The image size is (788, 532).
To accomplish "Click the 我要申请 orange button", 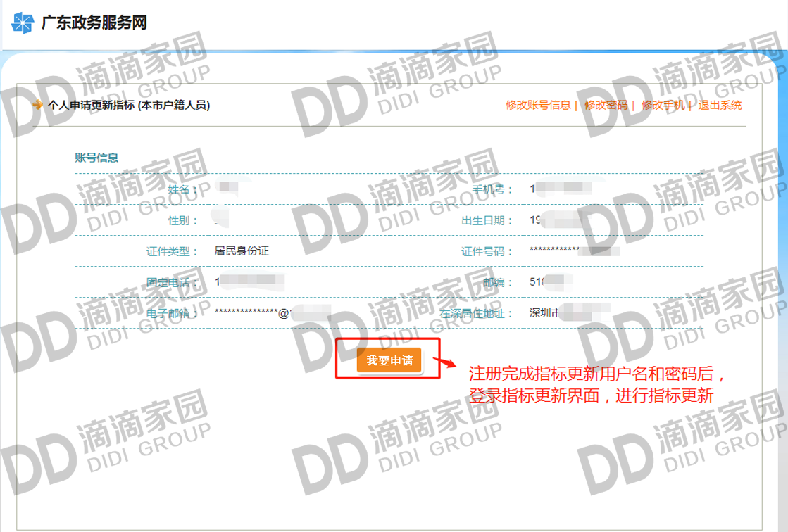I will tap(389, 360).
